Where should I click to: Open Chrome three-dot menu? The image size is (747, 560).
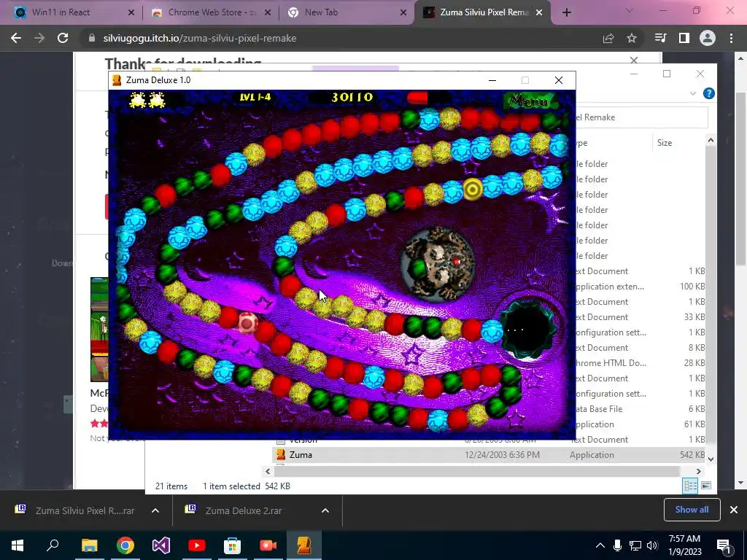(731, 38)
